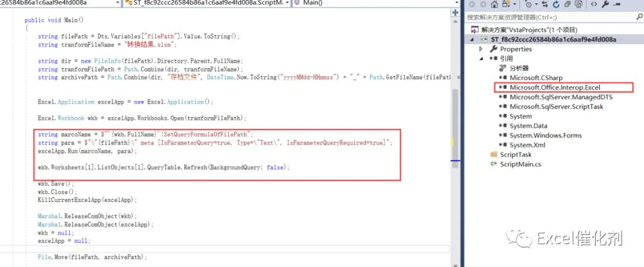This screenshot has width=644, height=267.
Task: Click the 'KillCurrentExcelApp(excelApp);' line
Action: click(x=87, y=200)
